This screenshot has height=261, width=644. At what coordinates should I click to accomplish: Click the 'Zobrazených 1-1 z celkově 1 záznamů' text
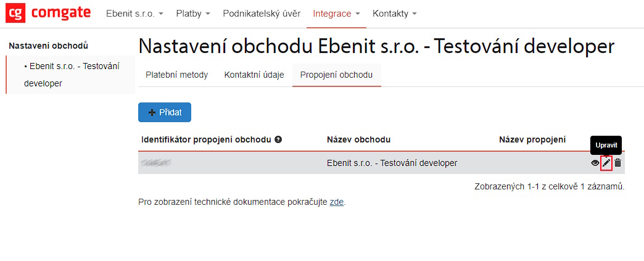[x=549, y=186]
